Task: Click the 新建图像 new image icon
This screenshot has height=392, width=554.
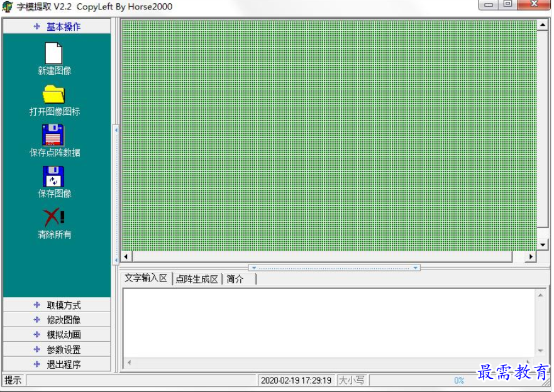Action: point(53,53)
